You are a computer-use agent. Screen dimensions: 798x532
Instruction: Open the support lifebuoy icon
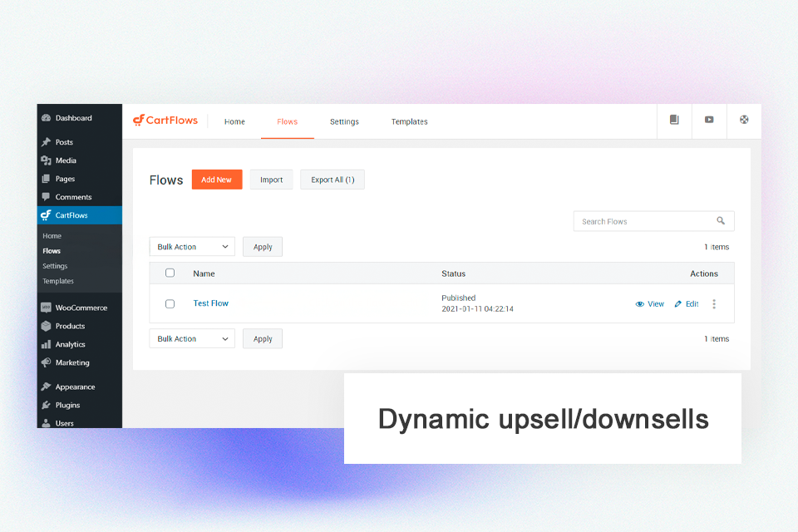tap(744, 120)
